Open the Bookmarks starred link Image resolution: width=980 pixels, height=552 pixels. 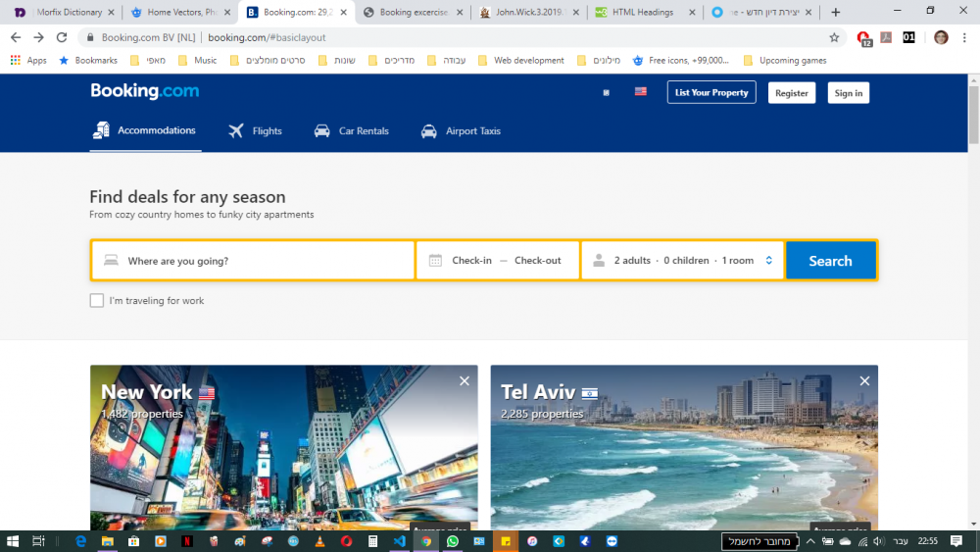[88, 61]
